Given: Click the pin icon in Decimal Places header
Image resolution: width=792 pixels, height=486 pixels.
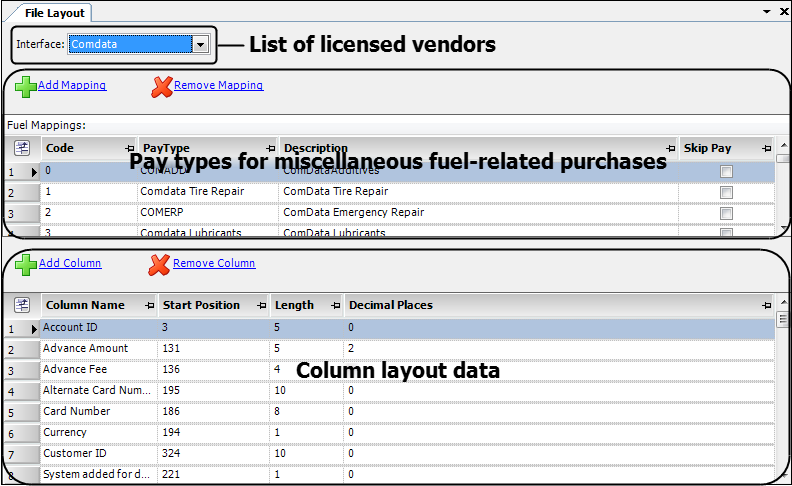Looking at the screenshot, I should (766, 305).
